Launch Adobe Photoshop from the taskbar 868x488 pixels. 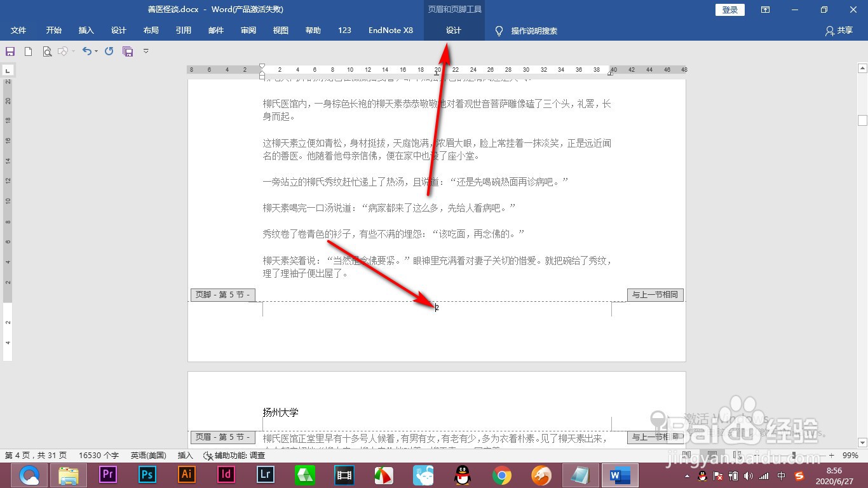[147, 475]
